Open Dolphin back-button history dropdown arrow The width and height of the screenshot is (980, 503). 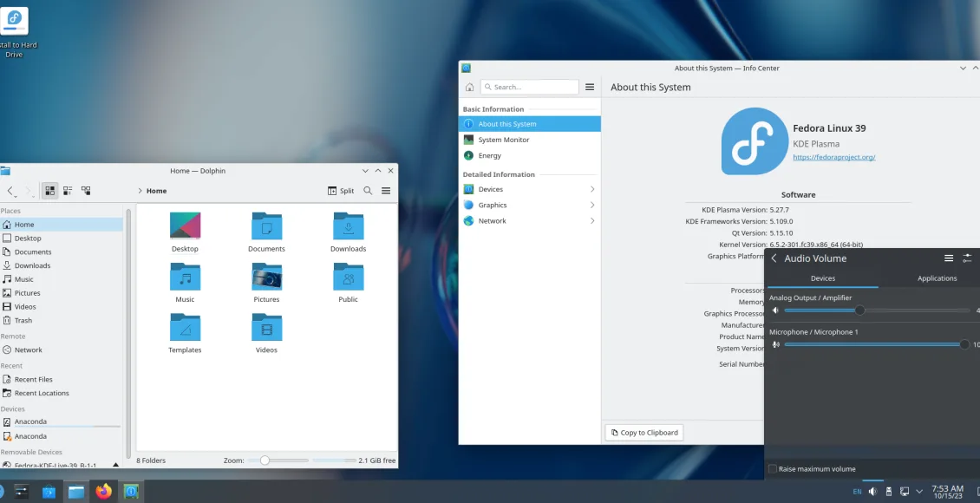coord(16,196)
